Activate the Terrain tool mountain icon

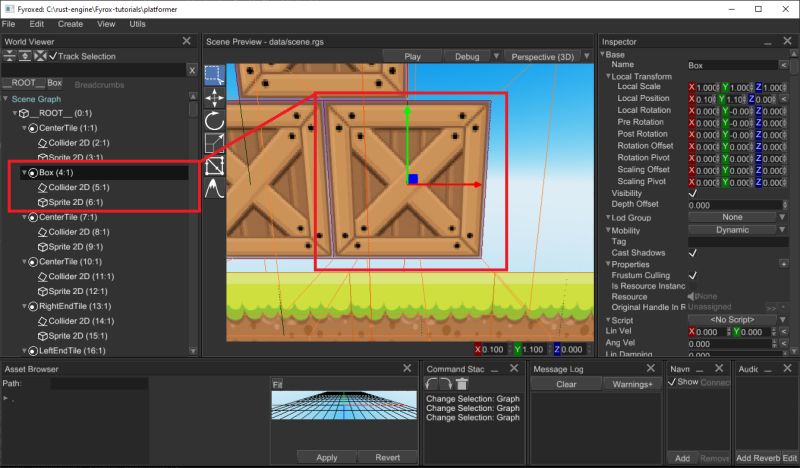(214, 189)
